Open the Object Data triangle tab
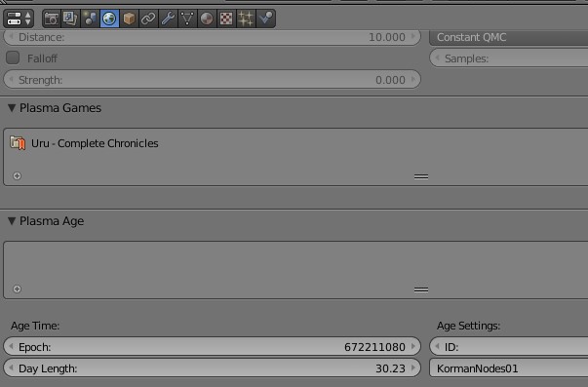The height and width of the screenshot is (387, 588). tap(187, 19)
